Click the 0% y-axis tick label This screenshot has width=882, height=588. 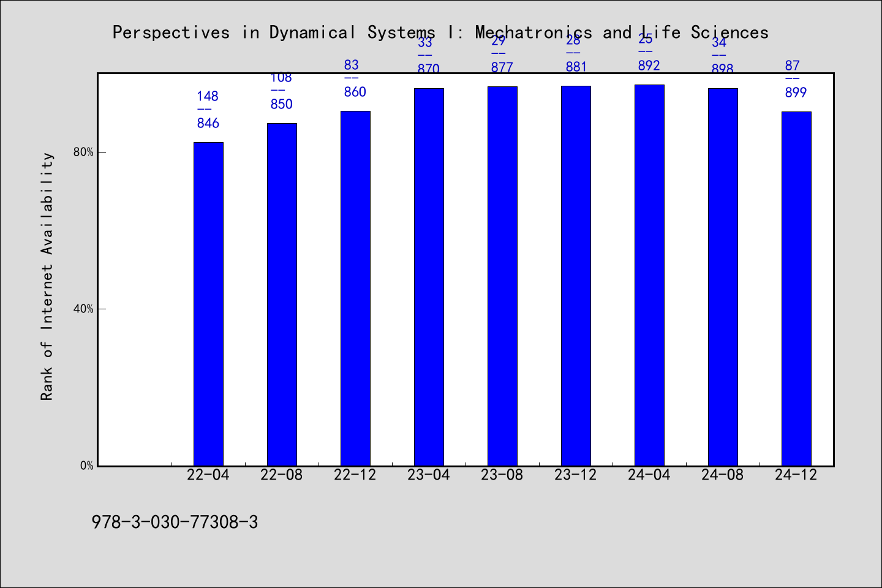[86, 466]
